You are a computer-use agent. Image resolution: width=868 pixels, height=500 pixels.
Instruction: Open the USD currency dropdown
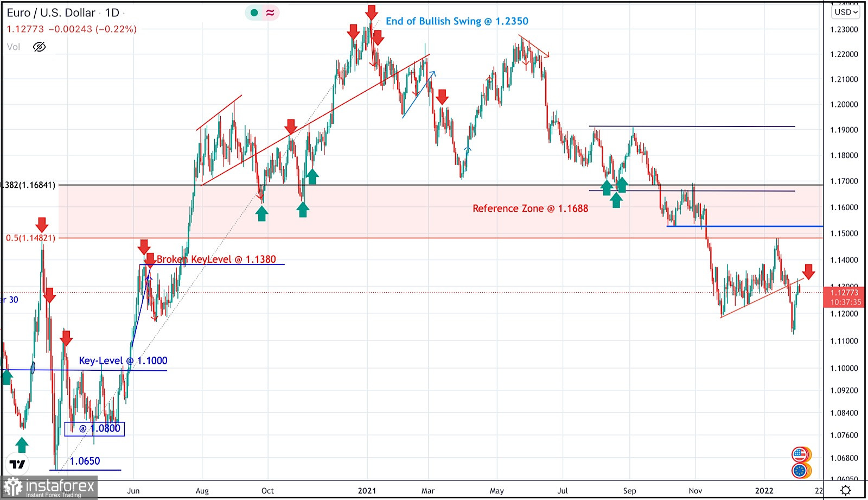pyautogui.click(x=846, y=12)
